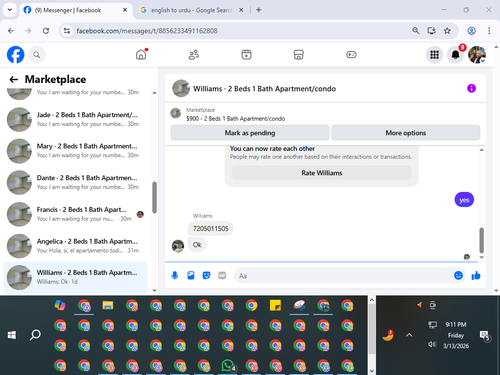Open Jade 2 Beds conversation

pyautogui.click(x=75, y=119)
